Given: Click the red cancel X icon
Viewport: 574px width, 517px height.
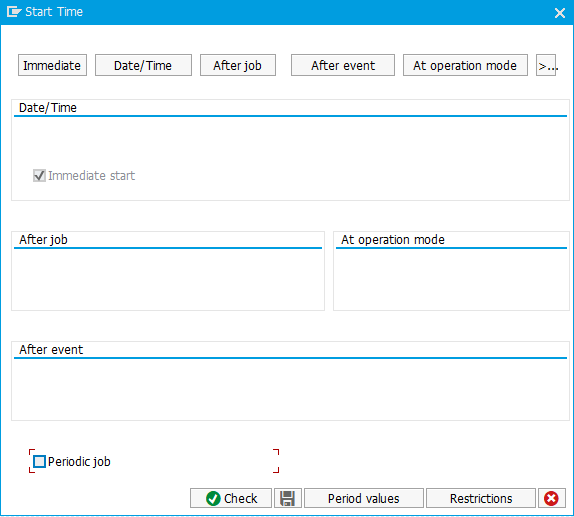Looking at the screenshot, I should click(x=551, y=498).
